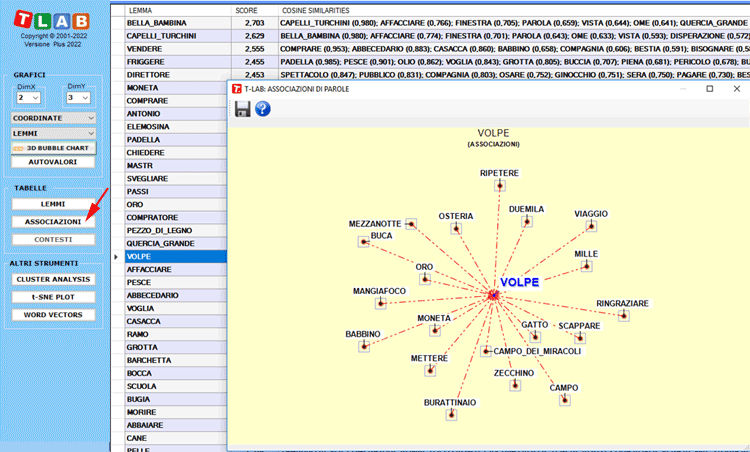
Task: Click the ORO node in the graph
Action: pos(425,279)
